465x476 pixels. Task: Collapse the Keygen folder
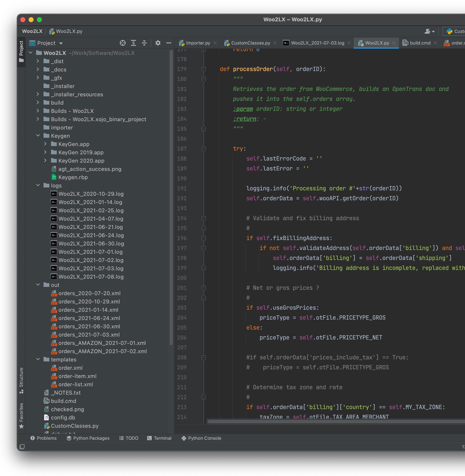pos(38,136)
